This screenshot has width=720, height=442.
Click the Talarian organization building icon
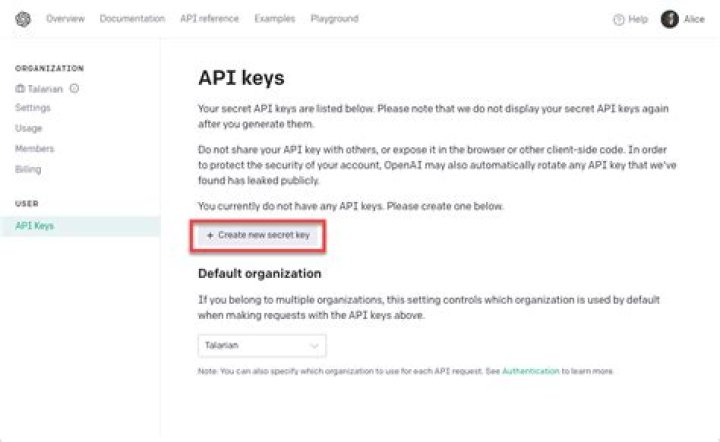point(19,88)
